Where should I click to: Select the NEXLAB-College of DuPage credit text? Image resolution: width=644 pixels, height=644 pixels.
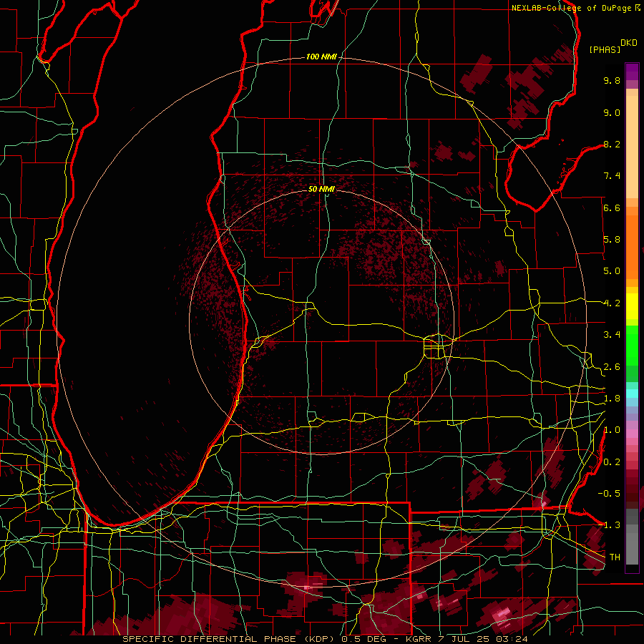[571, 8]
